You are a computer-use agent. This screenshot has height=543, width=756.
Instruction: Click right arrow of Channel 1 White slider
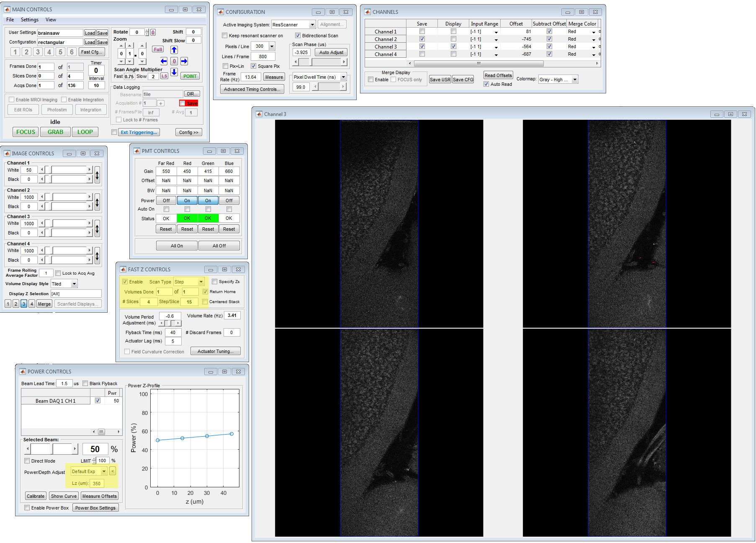(x=89, y=170)
